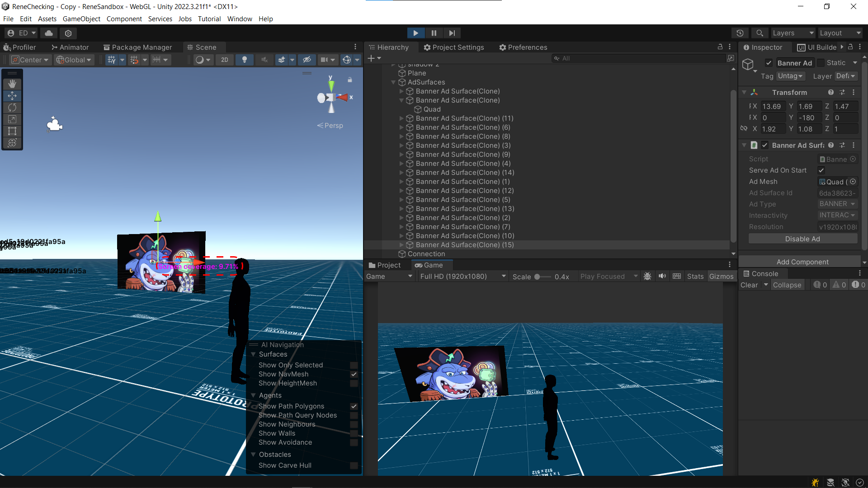
Task: Toggle the Static checkbox
Action: [821, 63]
